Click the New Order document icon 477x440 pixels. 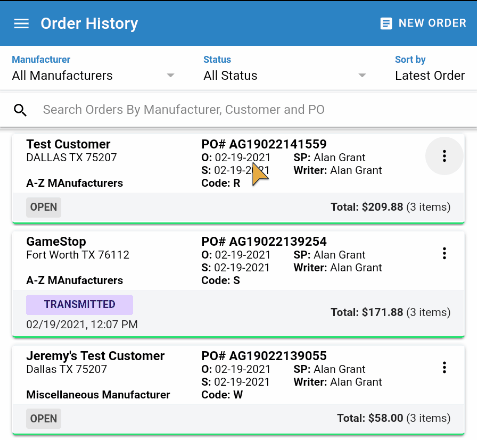(386, 24)
